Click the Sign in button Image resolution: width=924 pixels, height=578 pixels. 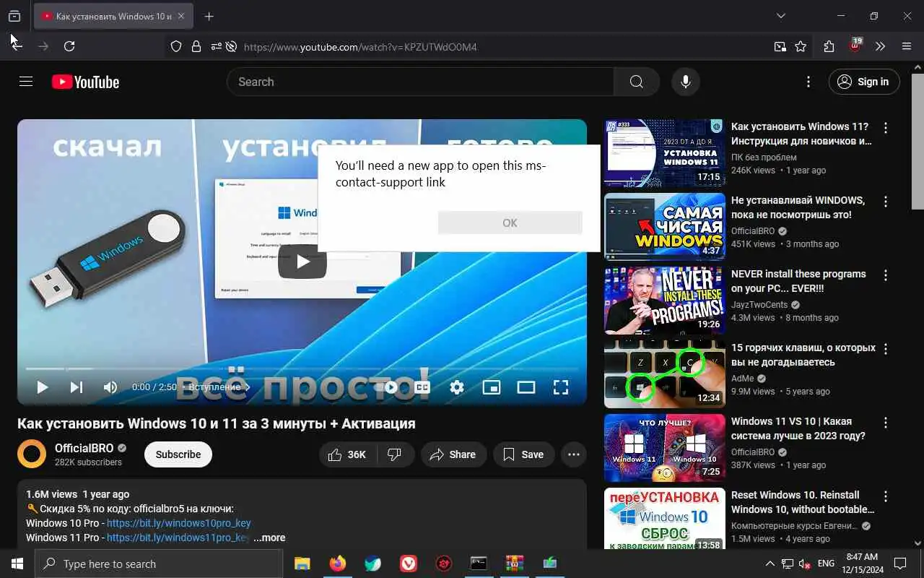864,82
